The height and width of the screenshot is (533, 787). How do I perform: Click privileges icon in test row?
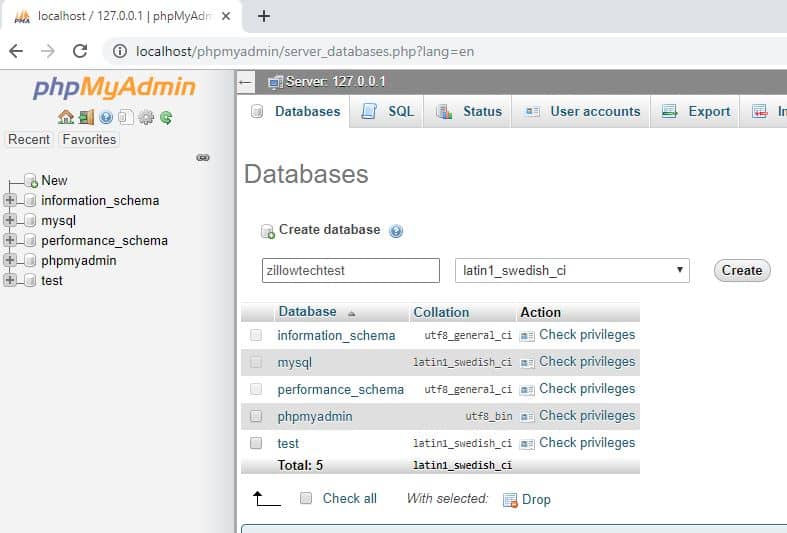pos(527,444)
